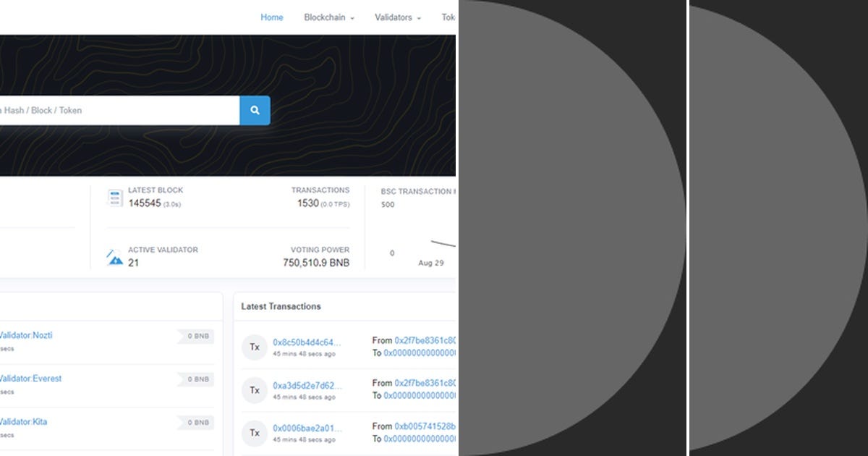Expand the Blockchain dropdown menu

click(325, 17)
